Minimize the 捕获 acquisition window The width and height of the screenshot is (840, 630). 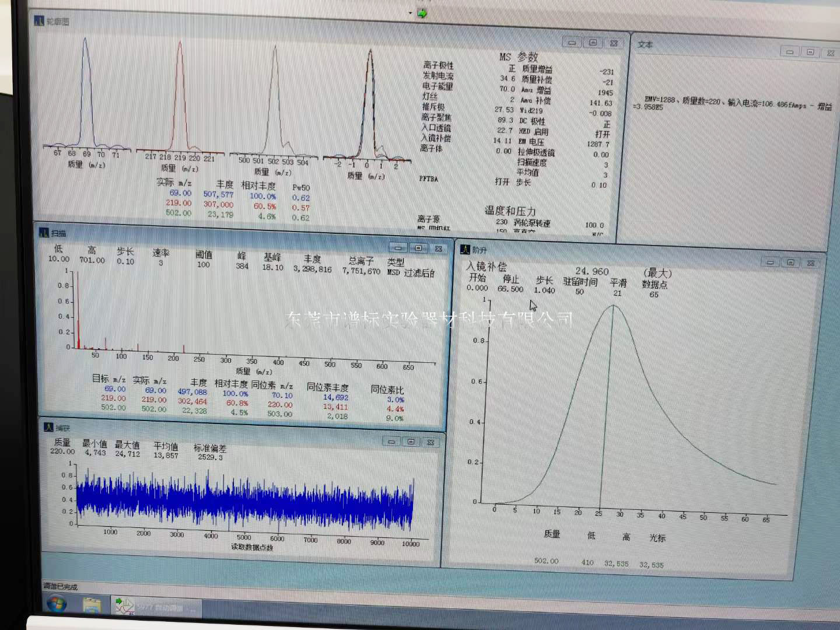click(x=391, y=442)
